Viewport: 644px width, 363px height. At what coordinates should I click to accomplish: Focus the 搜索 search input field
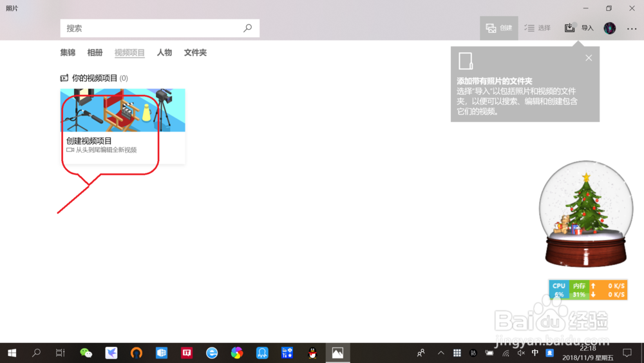tap(160, 28)
